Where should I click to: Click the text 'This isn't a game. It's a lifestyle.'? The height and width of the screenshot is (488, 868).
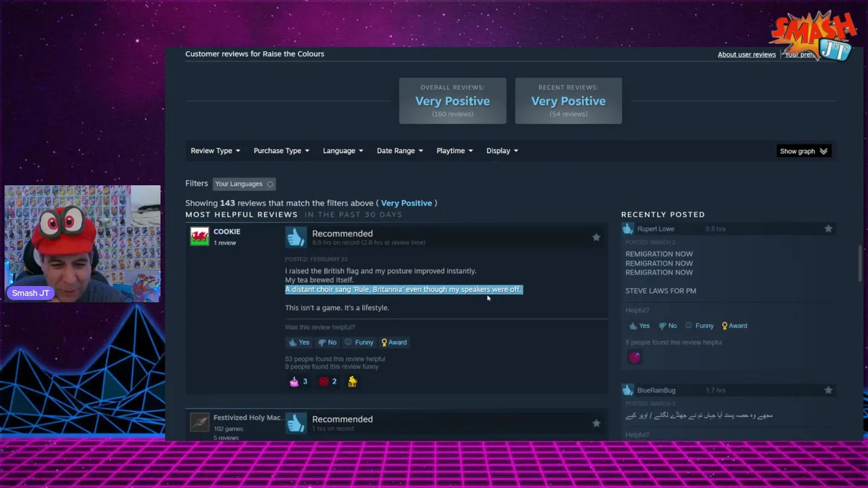point(337,308)
